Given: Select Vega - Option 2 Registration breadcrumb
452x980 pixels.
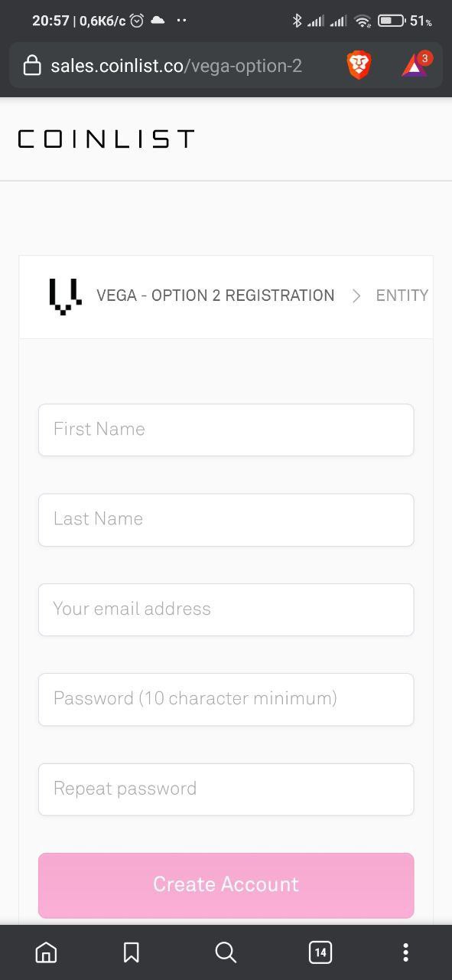Looking at the screenshot, I should click(215, 296).
